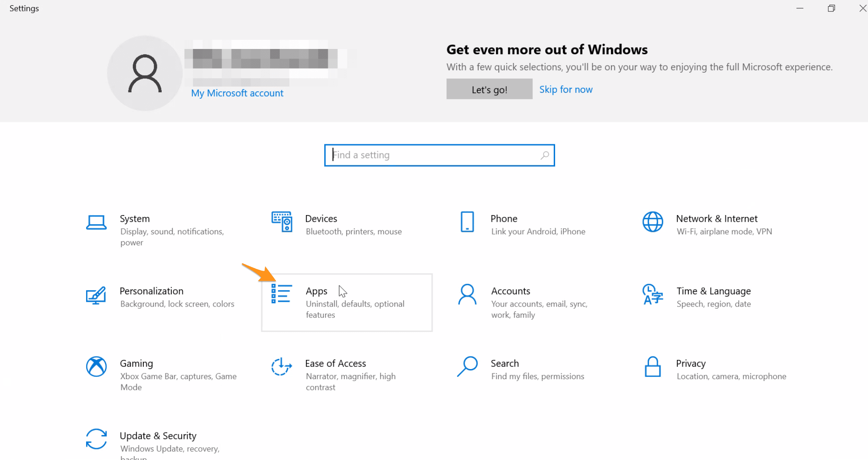868x460 pixels.
Task: Open Personalization heading
Action: coord(151,291)
